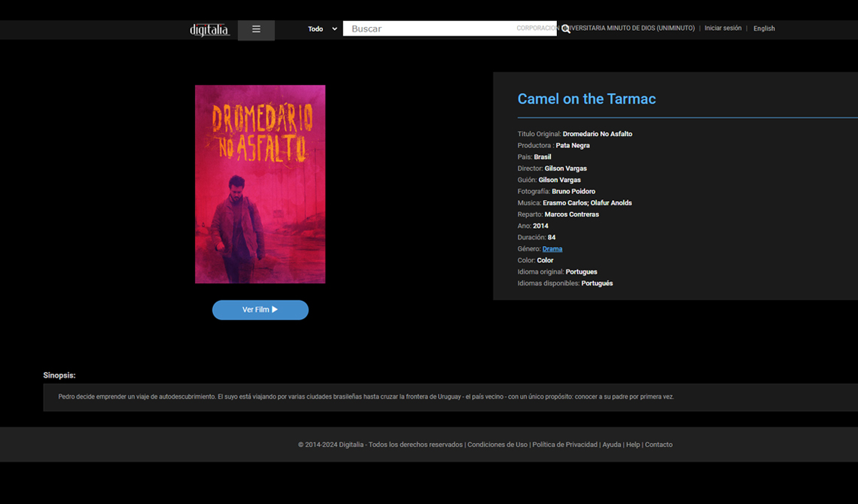Click the UNIMINUTO institution name in header

click(x=606, y=29)
